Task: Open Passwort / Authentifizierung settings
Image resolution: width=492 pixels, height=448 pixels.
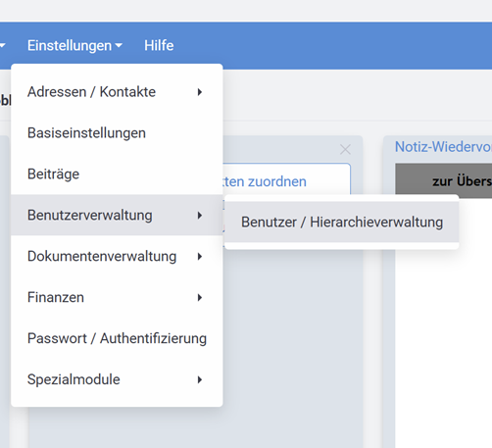Action: (x=117, y=338)
